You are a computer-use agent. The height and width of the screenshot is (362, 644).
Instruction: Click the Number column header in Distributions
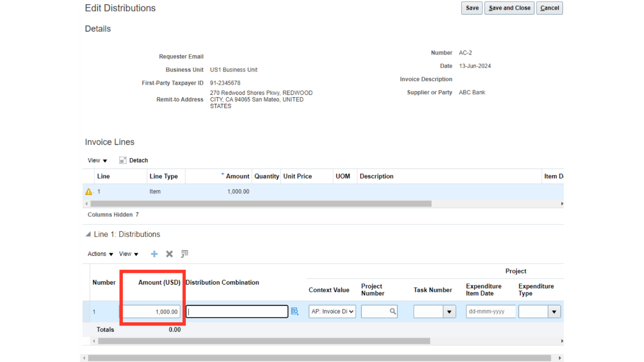104,282
